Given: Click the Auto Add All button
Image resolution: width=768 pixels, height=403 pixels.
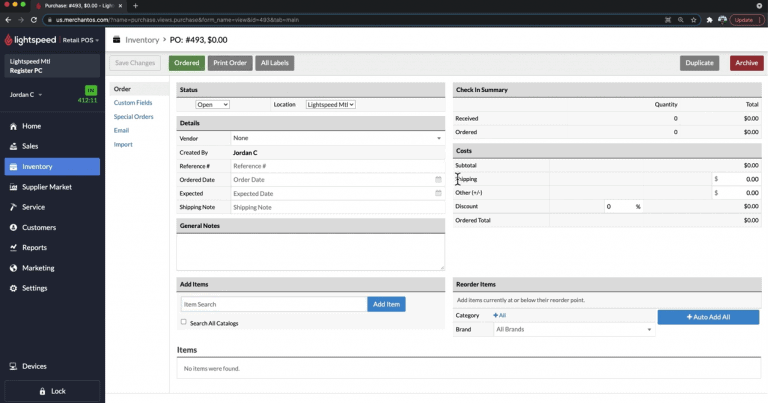Looking at the screenshot, I should [x=708, y=317].
